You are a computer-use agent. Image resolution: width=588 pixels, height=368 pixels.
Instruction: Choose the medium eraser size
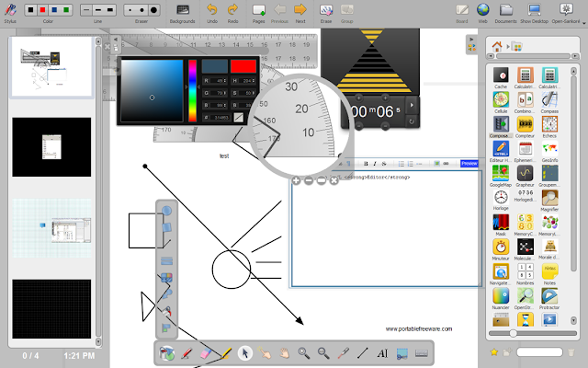coord(141,10)
